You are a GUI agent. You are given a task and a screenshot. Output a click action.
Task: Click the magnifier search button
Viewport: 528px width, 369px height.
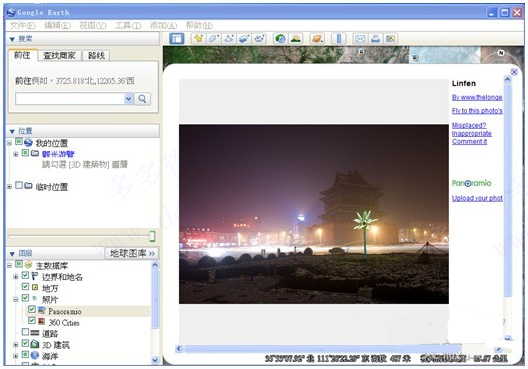point(142,99)
